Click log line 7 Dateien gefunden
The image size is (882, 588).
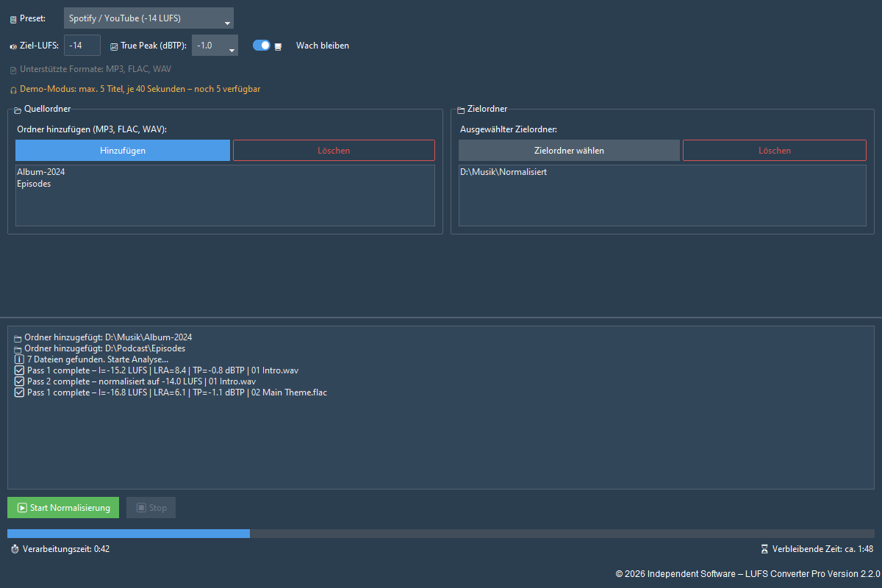pyautogui.click(x=98, y=360)
